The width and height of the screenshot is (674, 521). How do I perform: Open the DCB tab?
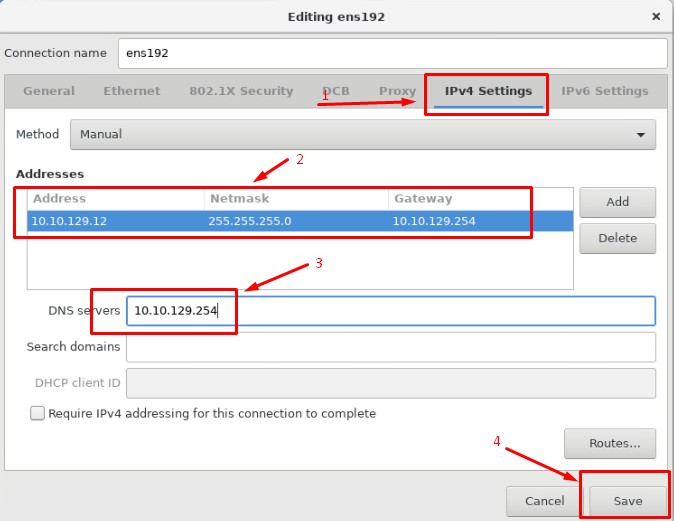pyautogui.click(x=336, y=91)
